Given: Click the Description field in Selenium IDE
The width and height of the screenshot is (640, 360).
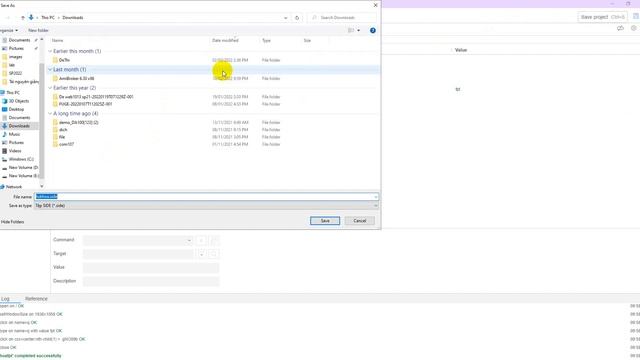Looking at the screenshot, I should click(x=151, y=281).
